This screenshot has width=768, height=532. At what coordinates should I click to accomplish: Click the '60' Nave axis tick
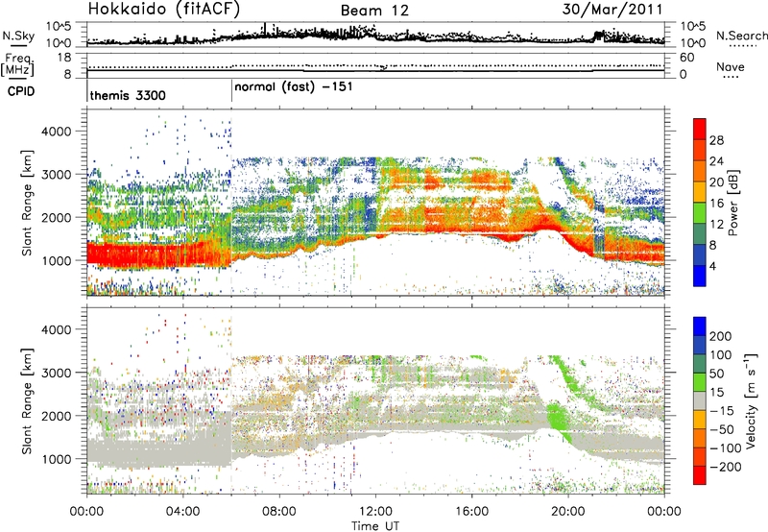tap(687, 58)
